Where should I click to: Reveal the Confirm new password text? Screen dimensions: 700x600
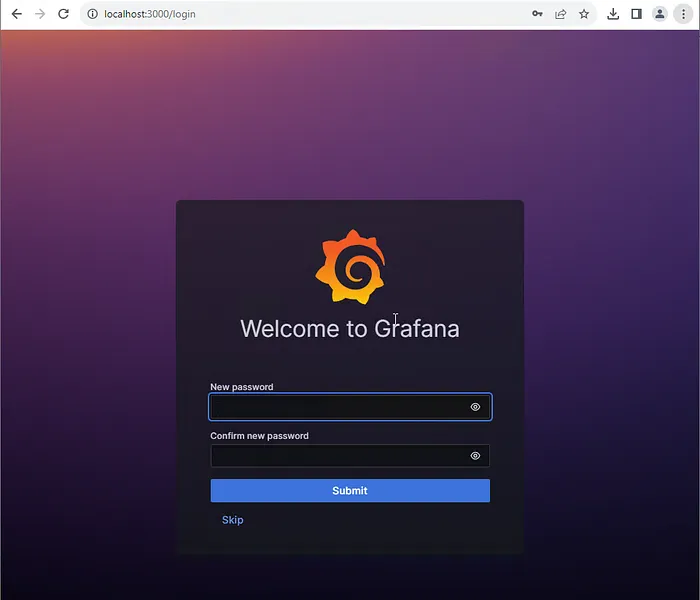coord(475,456)
